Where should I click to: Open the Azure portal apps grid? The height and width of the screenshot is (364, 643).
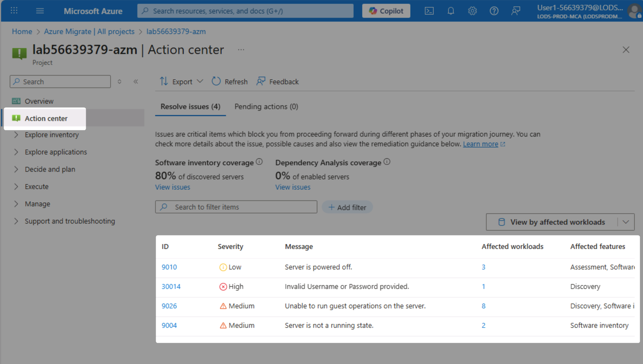coord(14,10)
